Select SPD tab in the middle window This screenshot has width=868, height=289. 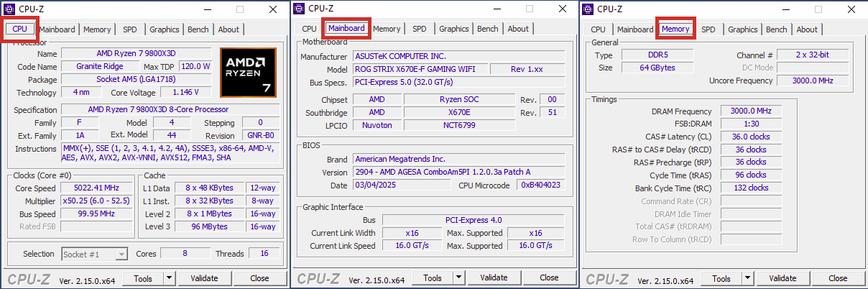pos(420,29)
